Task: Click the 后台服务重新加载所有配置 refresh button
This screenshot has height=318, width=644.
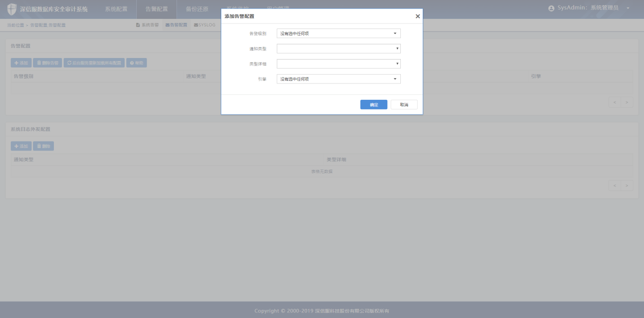Action: click(x=94, y=63)
